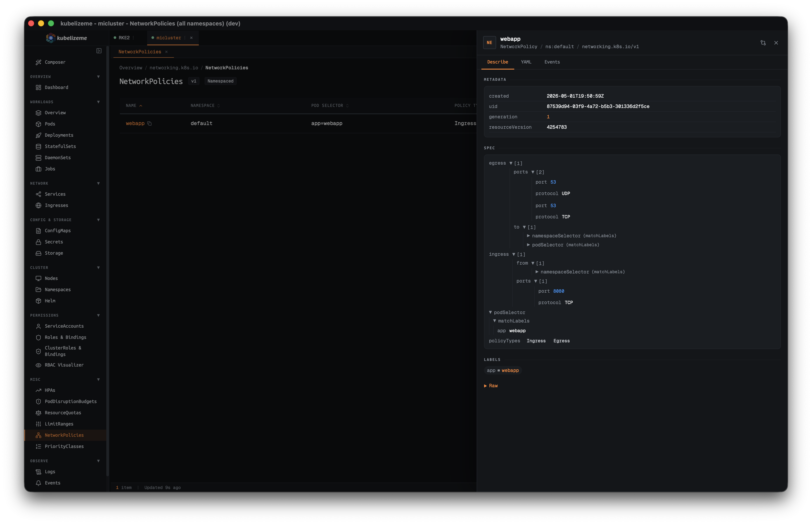This screenshot has width=812, height=524.
Task: Collapse the ingress array in spec
Action: click(x=514, y=254)
